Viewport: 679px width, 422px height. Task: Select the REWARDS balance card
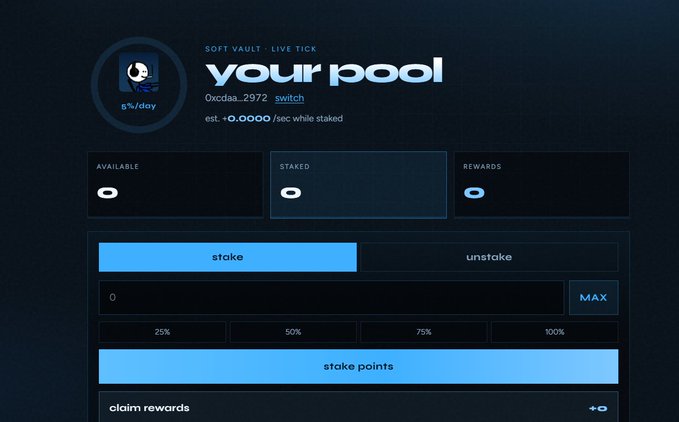(x=542, y=184)
